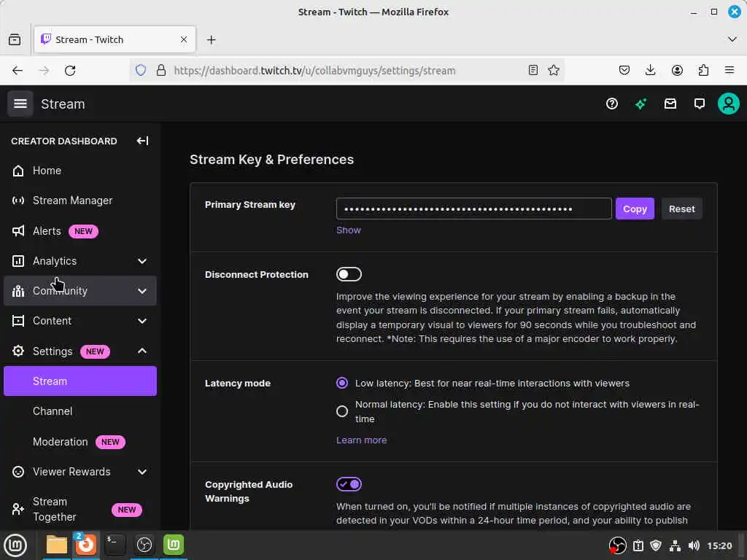This screenshot has width=747, height=560.
Task: Open the clock showing 15:20
Action: 719,545
